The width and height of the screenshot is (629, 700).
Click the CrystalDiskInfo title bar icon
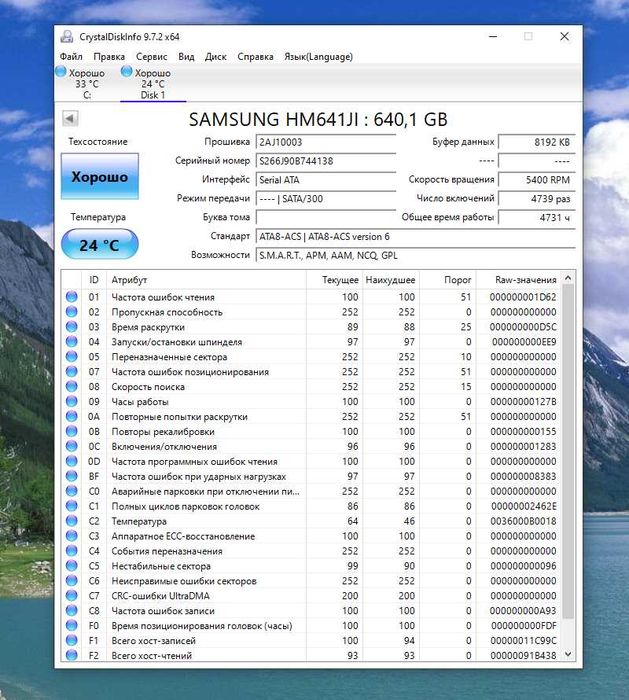(x=67, y=37)
